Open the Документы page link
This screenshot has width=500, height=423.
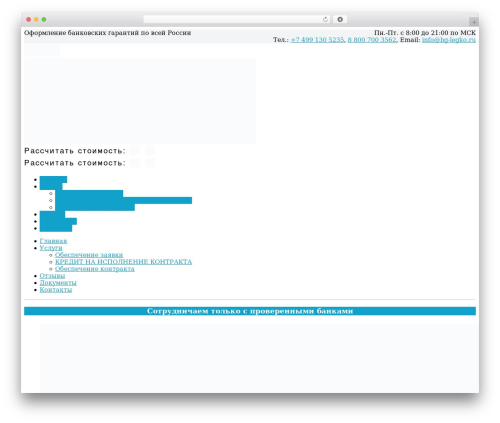tap(58, 283)
